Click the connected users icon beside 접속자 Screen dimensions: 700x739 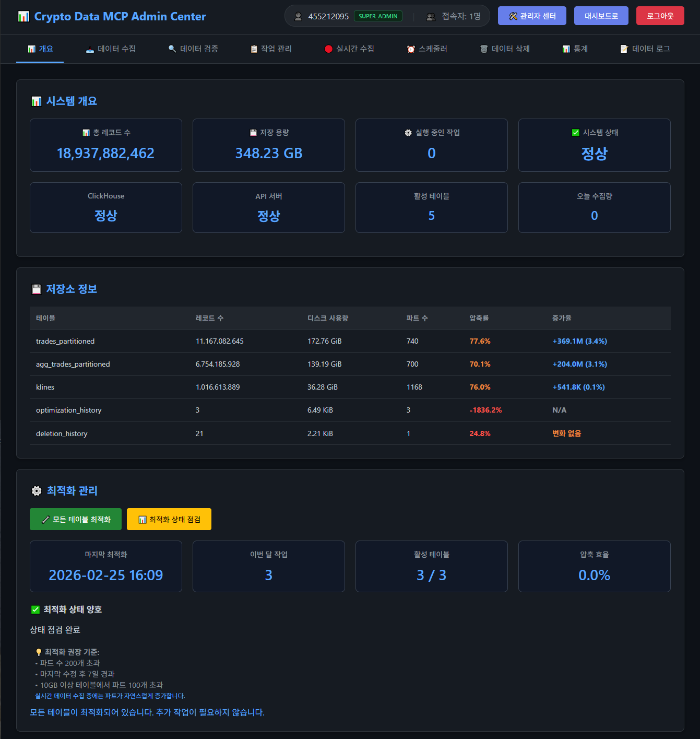click(x=431, y=17)
